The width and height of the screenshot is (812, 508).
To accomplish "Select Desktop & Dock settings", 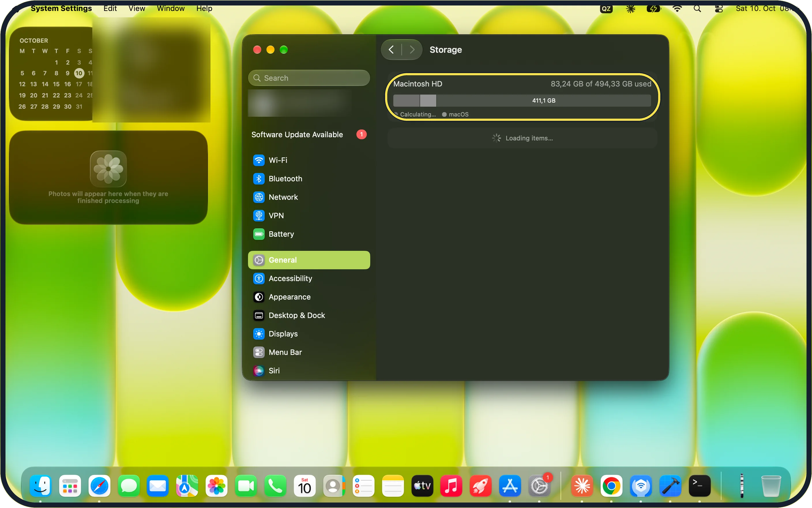I will coord(309,315).
